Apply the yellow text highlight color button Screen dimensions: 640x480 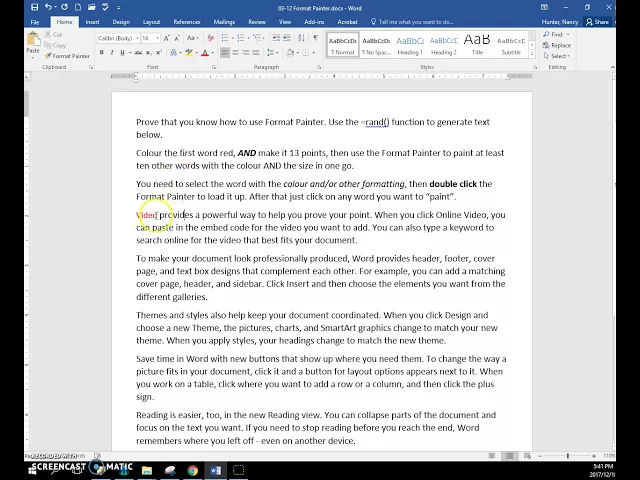(189, 53)
